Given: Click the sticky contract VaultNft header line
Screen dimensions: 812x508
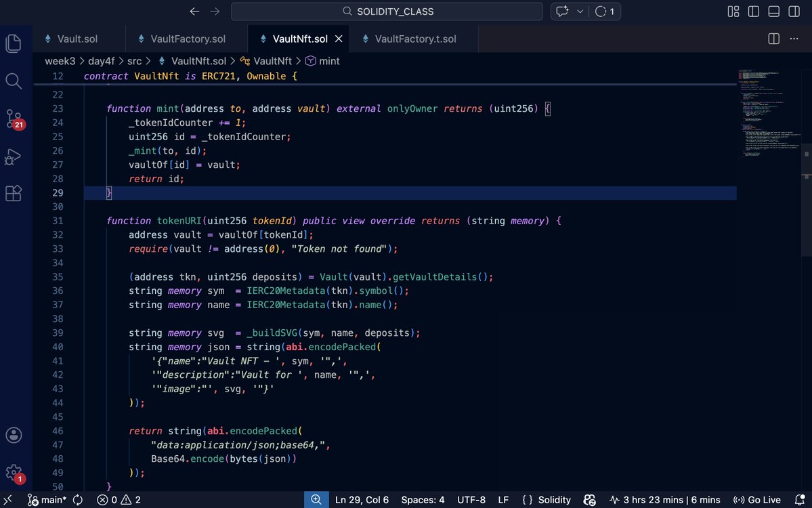Looking at the screenshot, I should point(384,76).
